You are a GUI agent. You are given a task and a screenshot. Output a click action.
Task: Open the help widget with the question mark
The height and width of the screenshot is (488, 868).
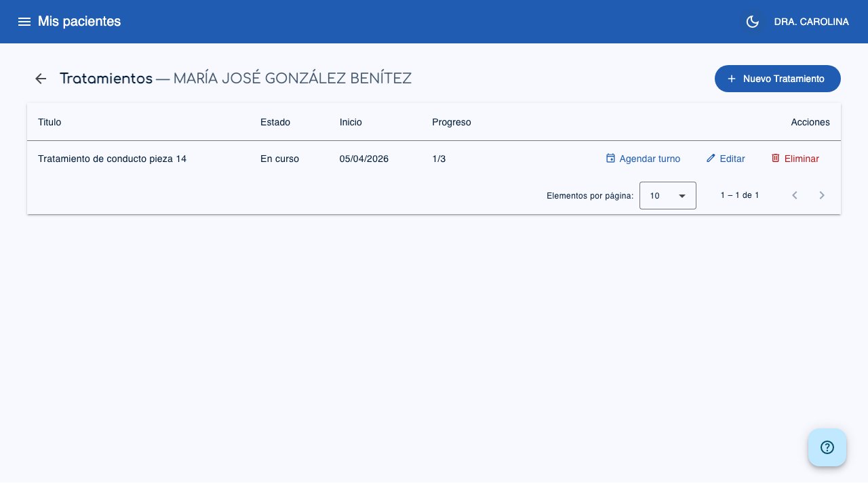[x=827, y=447]
